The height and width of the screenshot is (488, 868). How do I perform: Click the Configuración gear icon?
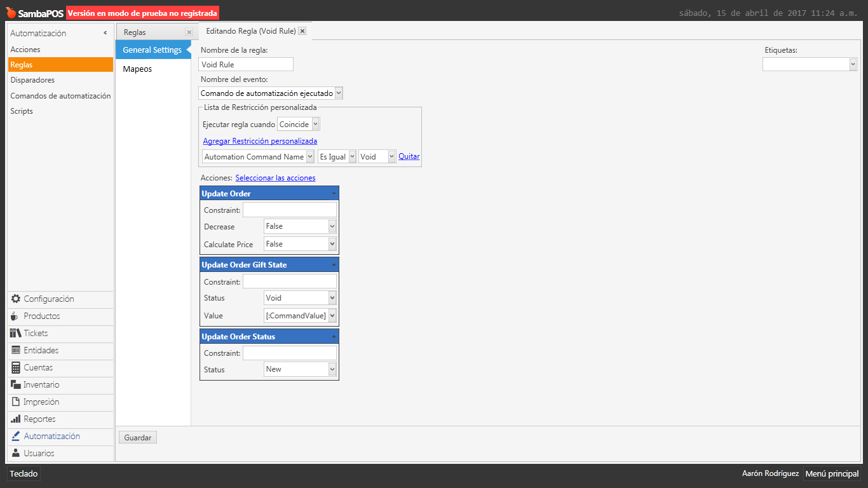click(16, 299)
